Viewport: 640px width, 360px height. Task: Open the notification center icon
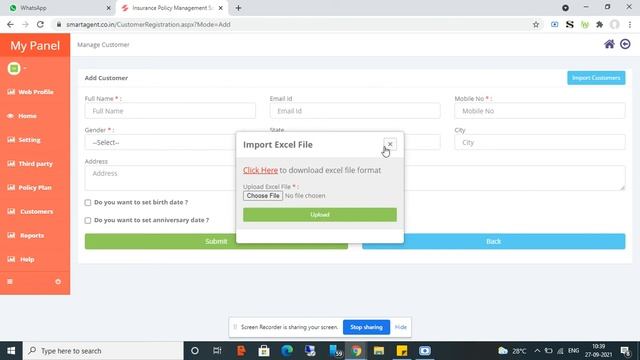625,351
